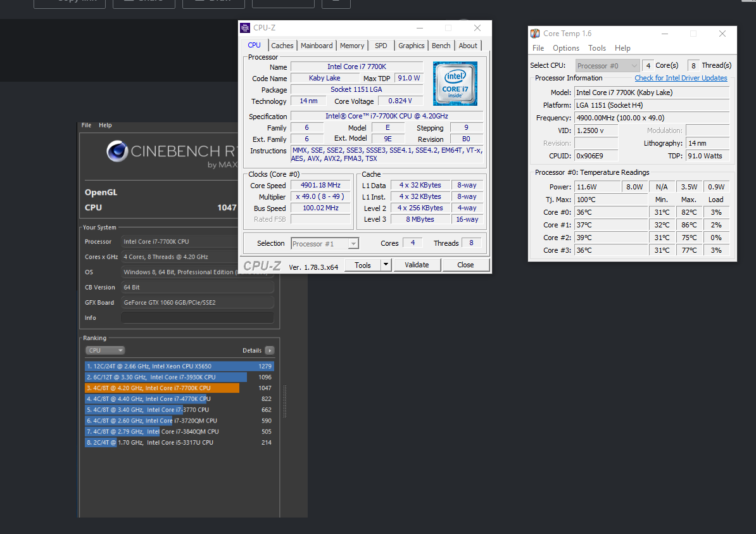Click the CPUID 0x906E9 field
The width and height of the screenshot is (756, 534).
coord(596,156)
